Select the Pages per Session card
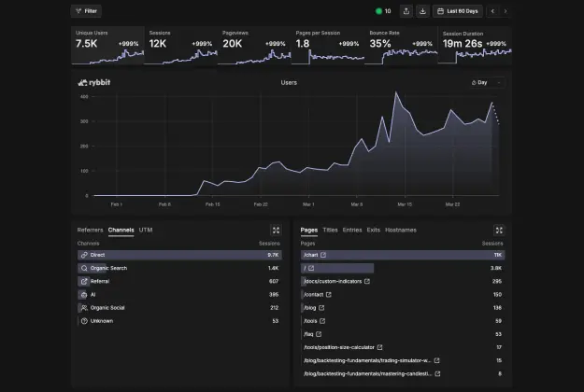This screenshot has width=584, height=392. (x=328, y=46)
